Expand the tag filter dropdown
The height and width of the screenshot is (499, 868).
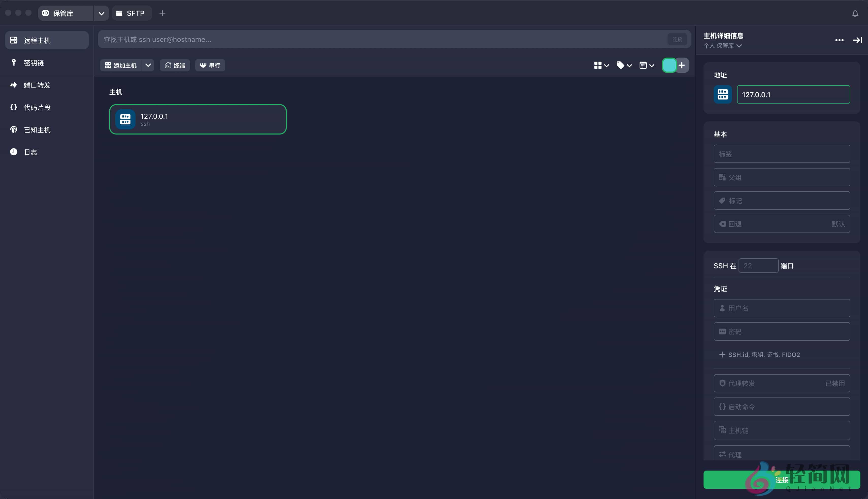click(x=624, y=65)
